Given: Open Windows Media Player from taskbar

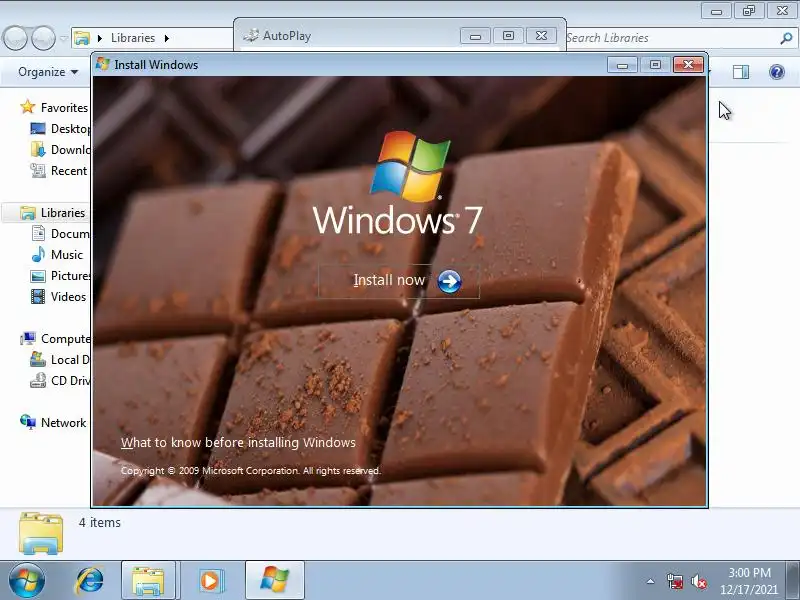Looking at the screenshot, I should 210,581.
